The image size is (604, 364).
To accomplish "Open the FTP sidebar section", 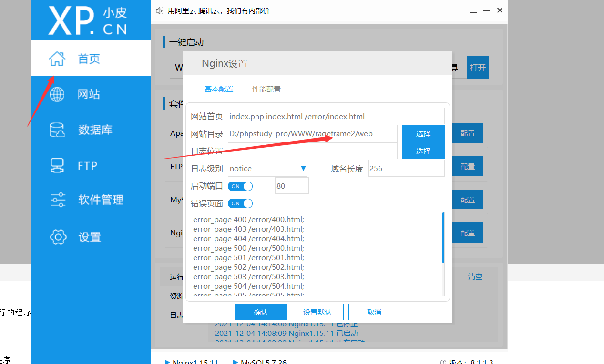I will 91,165.
